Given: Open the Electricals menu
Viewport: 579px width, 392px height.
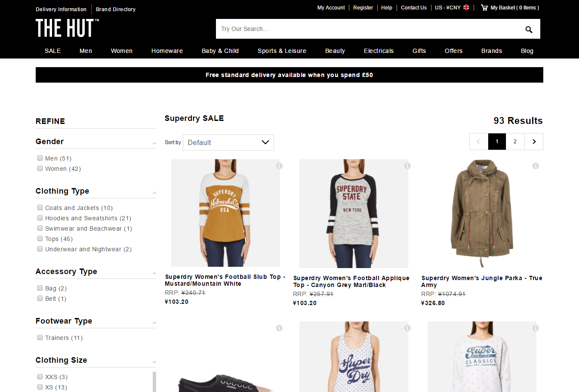Looking at the screenshot, I should pyautogui.click(x=379, y=51).
